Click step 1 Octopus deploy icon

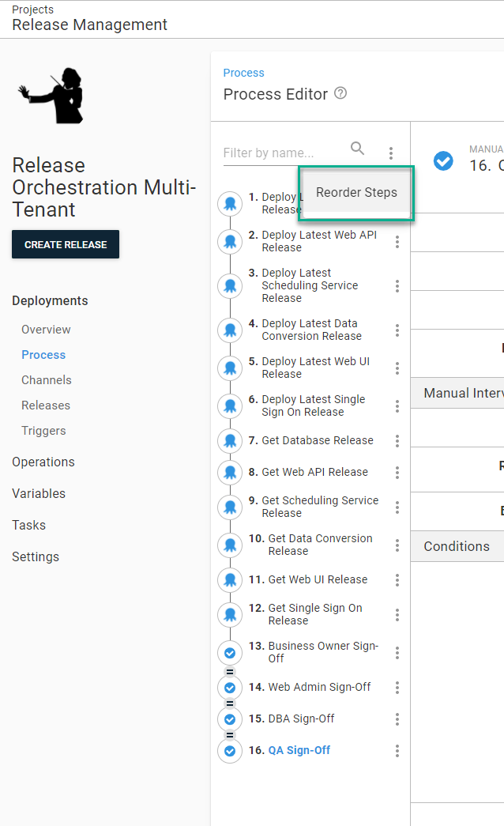[x=230, y=203]
